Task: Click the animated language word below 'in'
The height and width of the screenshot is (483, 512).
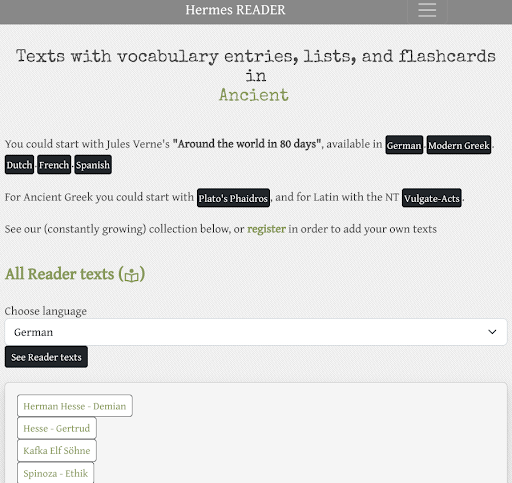Action: point(254,95)
